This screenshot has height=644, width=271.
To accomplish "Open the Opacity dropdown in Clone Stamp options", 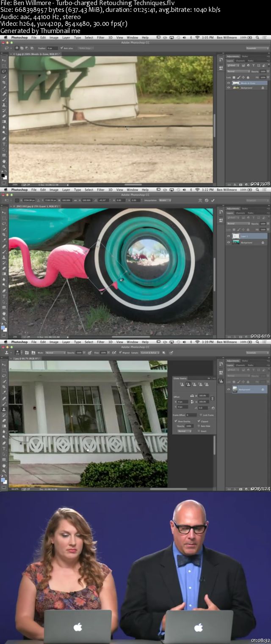I will [x=84, y=353].
